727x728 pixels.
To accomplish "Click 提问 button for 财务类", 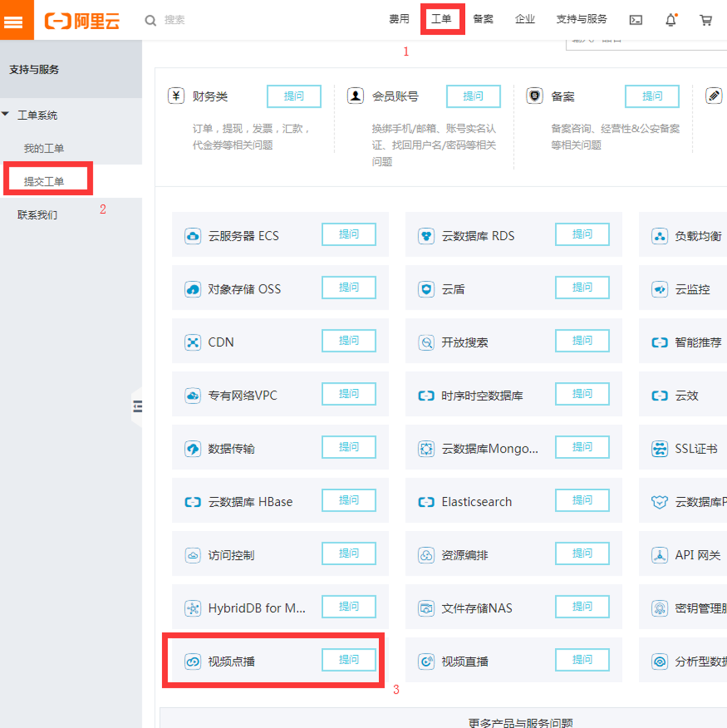I will (x=294, y=96).
